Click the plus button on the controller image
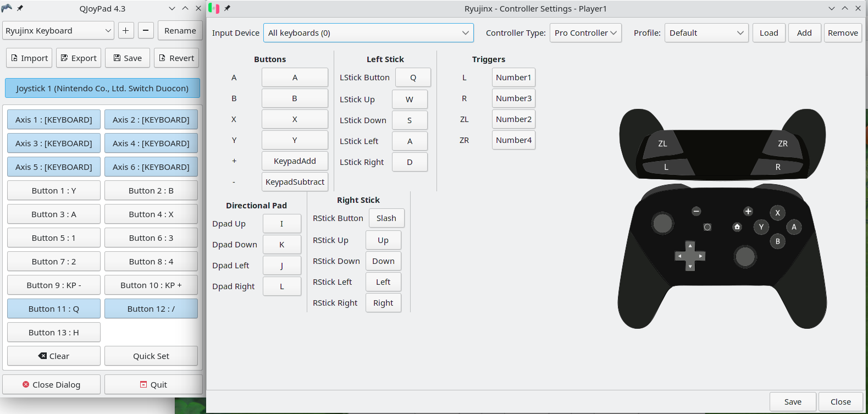Image resolution: width=868 pixels, height=414 pixels. (x=748, y=212)
